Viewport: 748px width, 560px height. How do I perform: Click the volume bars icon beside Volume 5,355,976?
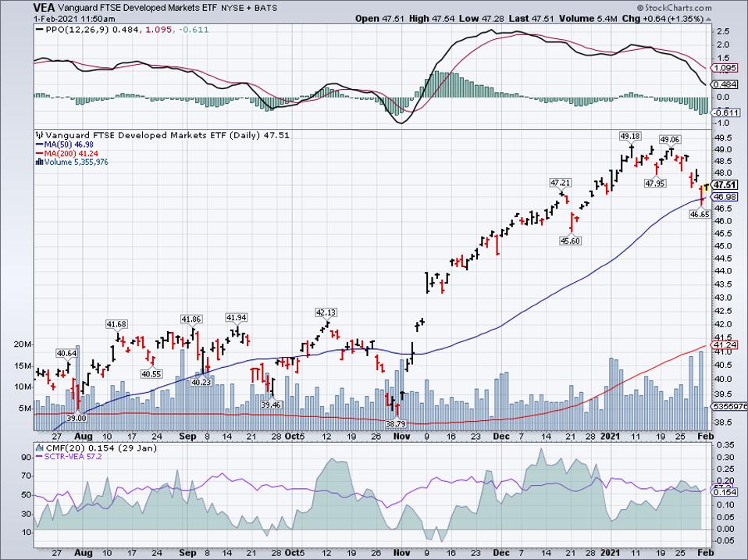click(x=40, y=162)
